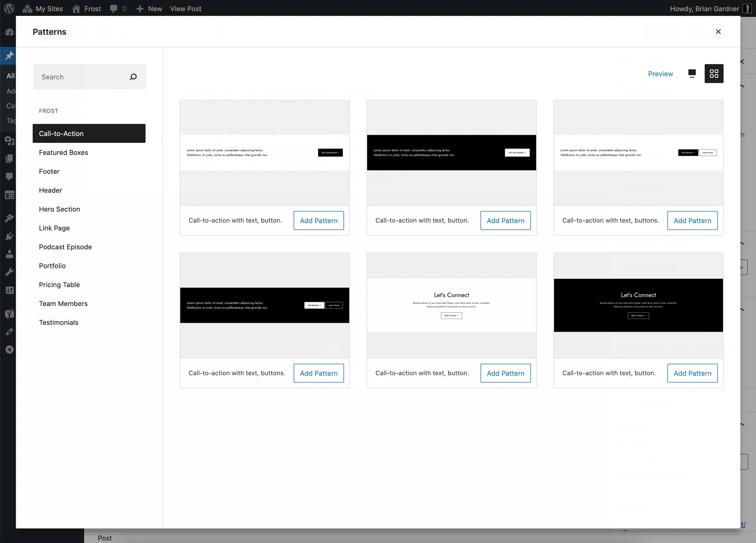Click the search magnifier in the Patterns panel

(x=133, y=76)
